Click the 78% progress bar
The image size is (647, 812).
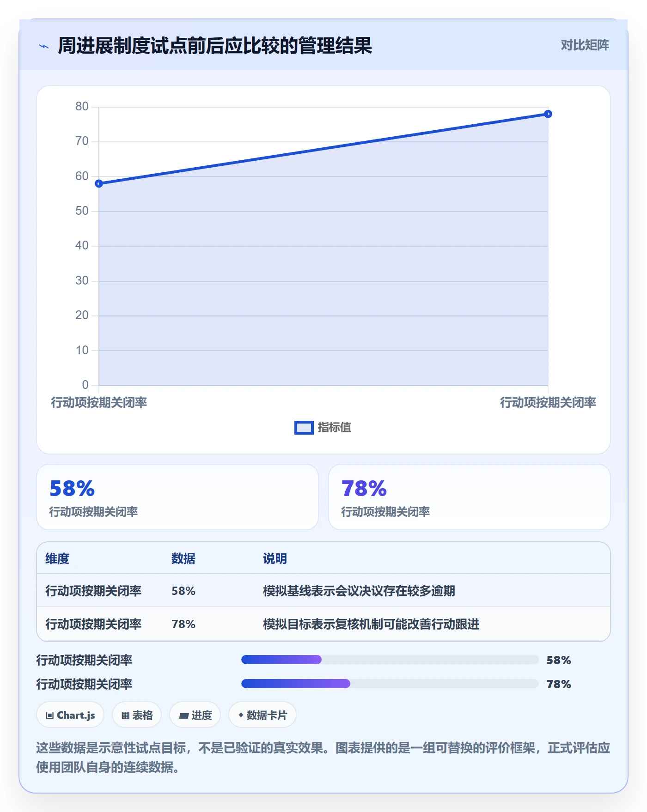tap(390, 684)
